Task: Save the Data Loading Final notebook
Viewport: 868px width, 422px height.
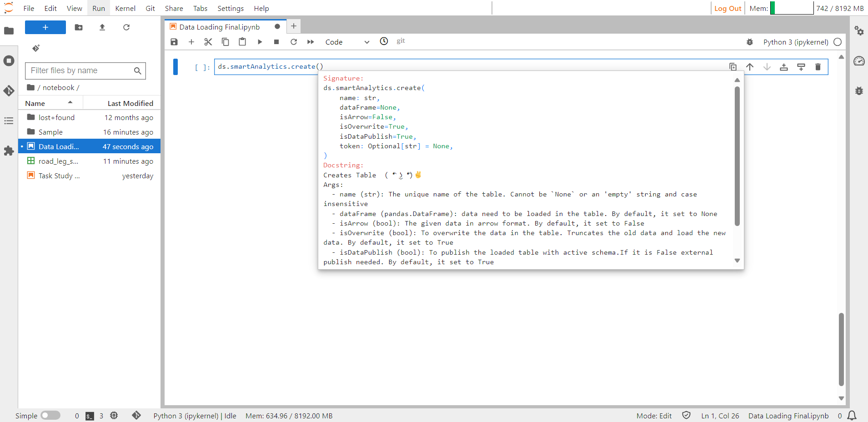Action: click(x=174, y=41)
